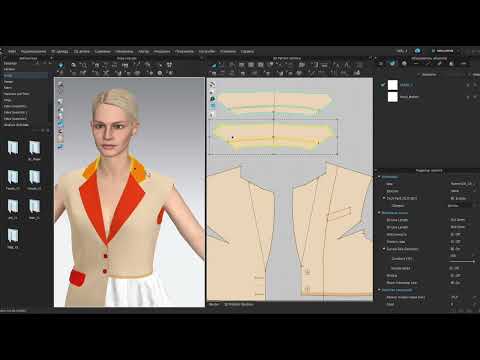Toggle the check mark beside the first fabric
This screenshot has width=480, height=360.
[383, 85]
